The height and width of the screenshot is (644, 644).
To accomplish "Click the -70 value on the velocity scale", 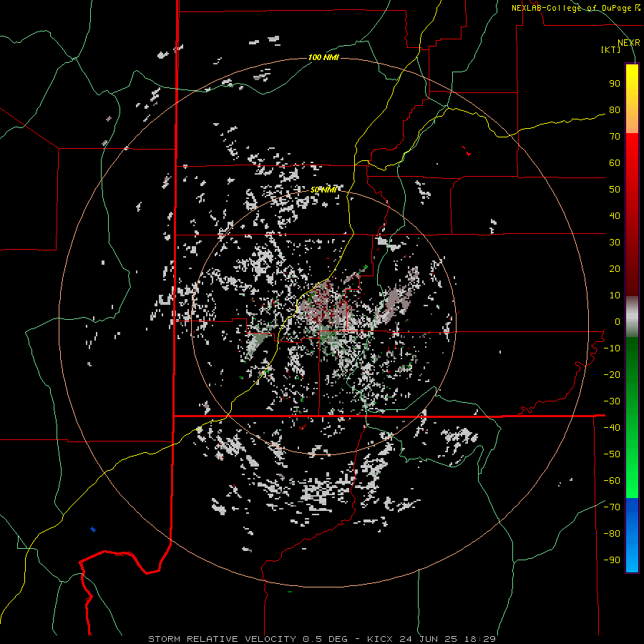I will click(612, 507).
